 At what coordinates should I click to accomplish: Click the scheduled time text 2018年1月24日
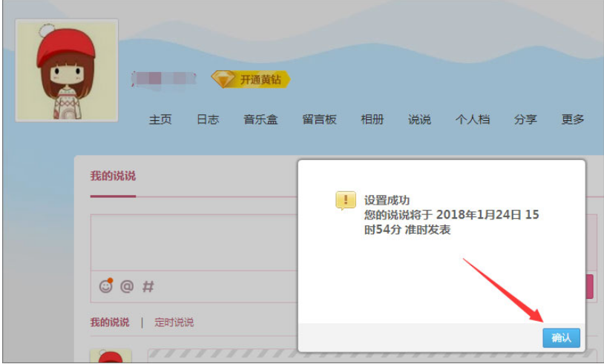click(x=479, y=215)
